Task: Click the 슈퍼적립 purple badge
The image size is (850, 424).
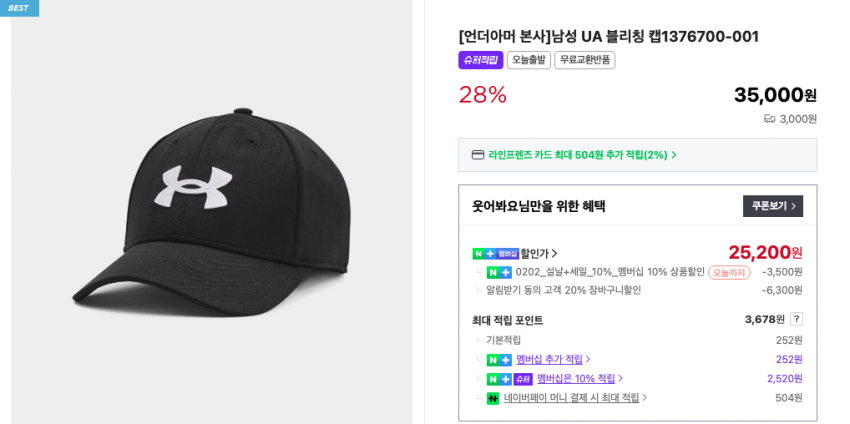Action: click(x=480, y=60)
